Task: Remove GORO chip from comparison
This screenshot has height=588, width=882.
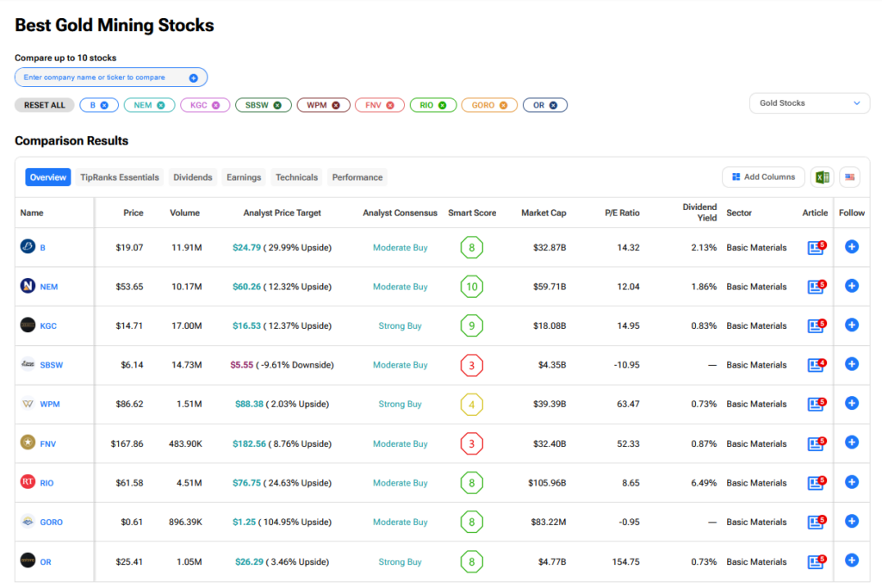Action: [x=503, y=105]
